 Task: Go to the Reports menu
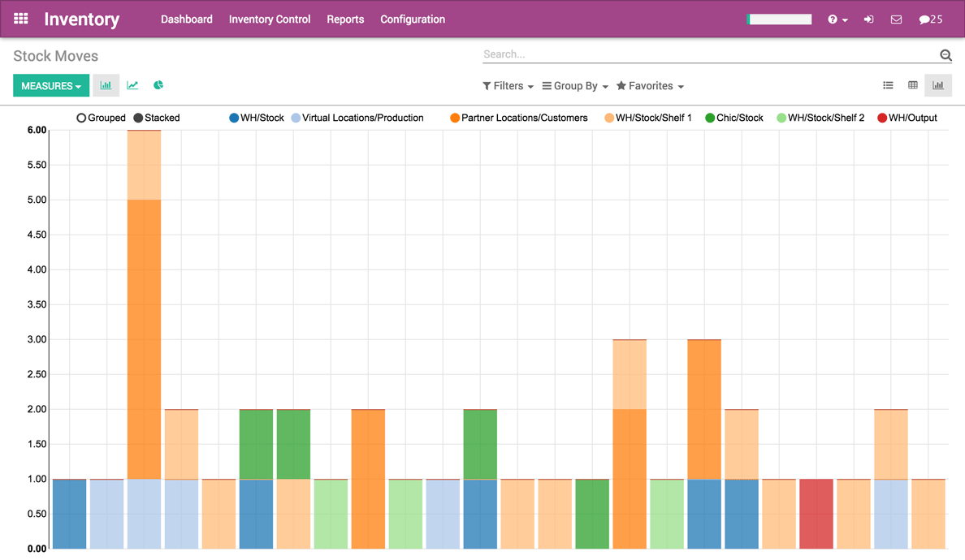(345, 19)
